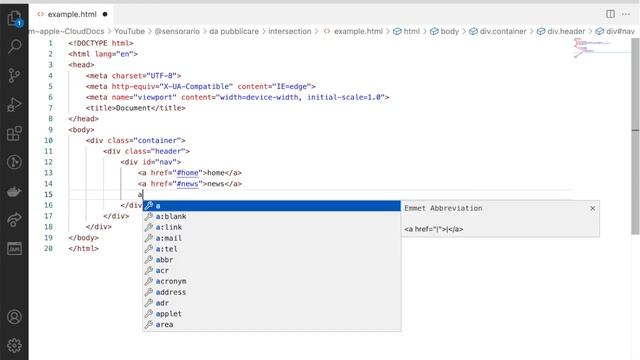
Task: Open the example.html breadcrumb item
Action: tap(353, 31)
